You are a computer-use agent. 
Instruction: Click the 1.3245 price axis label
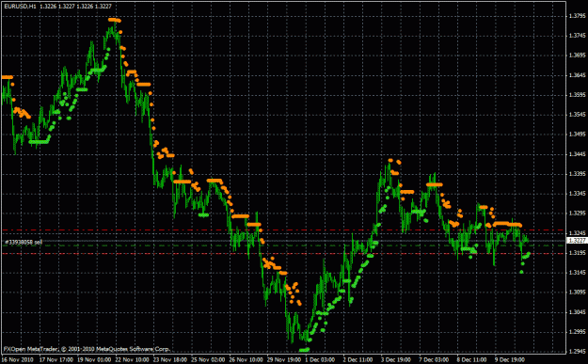pyautogui.click(x=577, y=233)
